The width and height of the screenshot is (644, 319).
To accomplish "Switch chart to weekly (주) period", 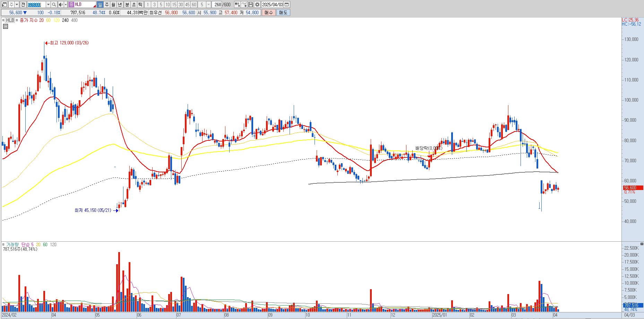I will click(x=106, y=5).
